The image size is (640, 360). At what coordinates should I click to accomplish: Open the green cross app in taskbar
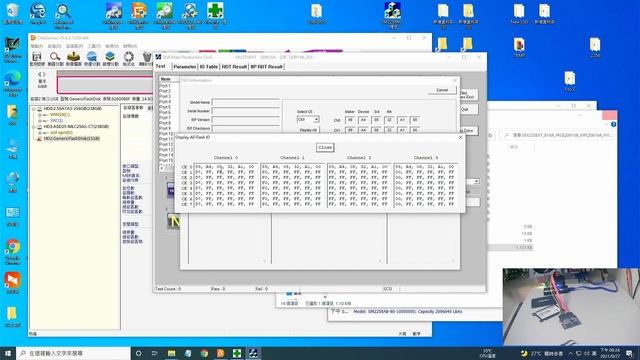tap(237, 353)
